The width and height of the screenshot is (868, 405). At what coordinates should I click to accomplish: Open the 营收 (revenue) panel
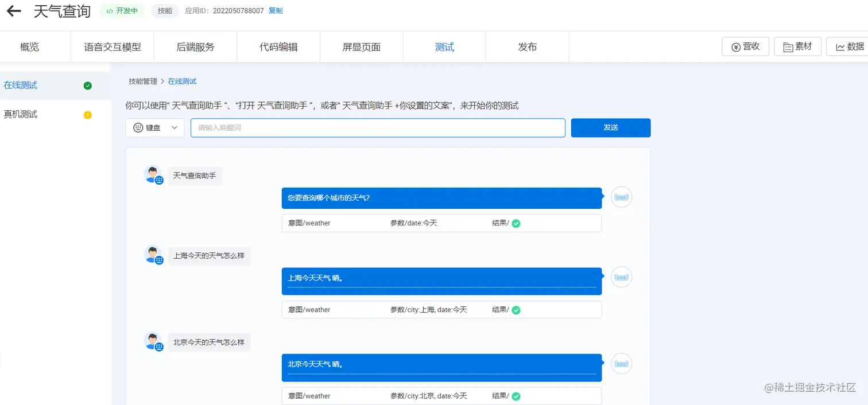tap(745, 46)
